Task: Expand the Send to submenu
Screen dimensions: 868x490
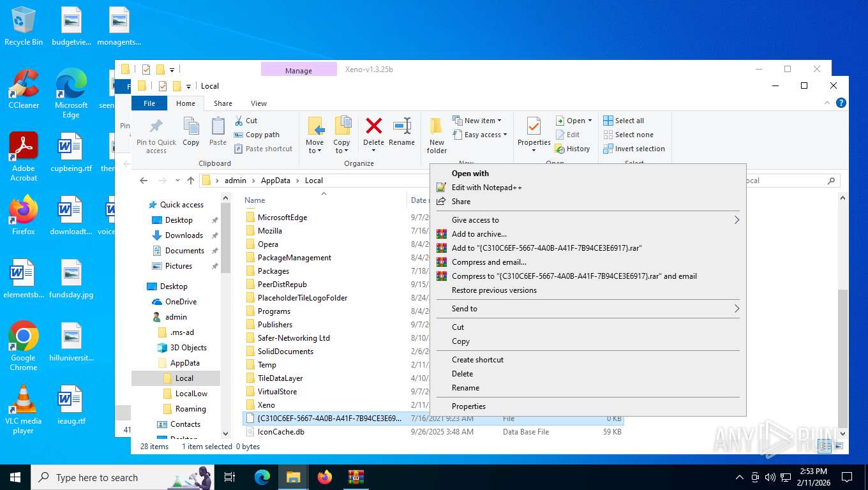Action: click(x=588, y=309)
